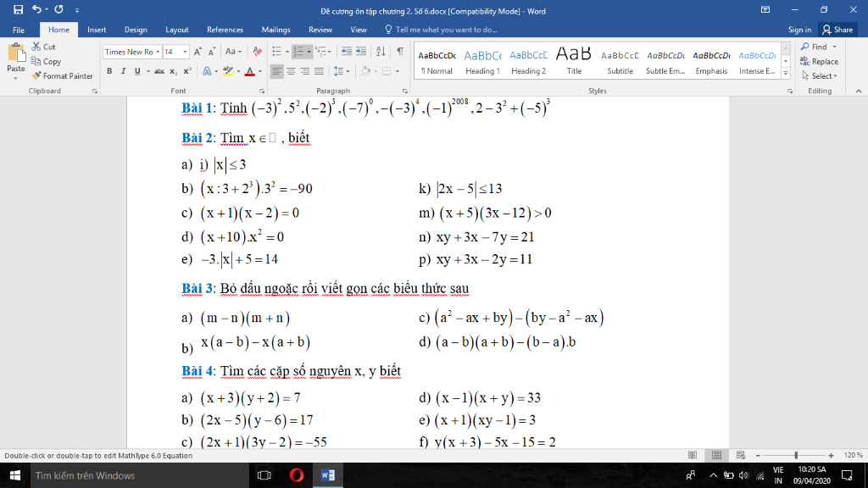868x488 pixels.
Task: Toggle Bold formatting
Action: tap(109, 71)
